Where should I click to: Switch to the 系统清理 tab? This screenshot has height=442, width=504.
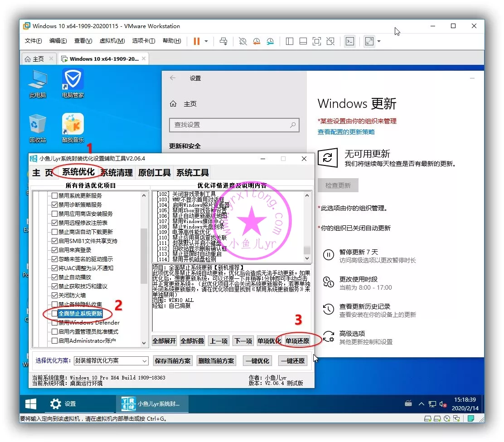pyautogui.click(x=116, y=172)
